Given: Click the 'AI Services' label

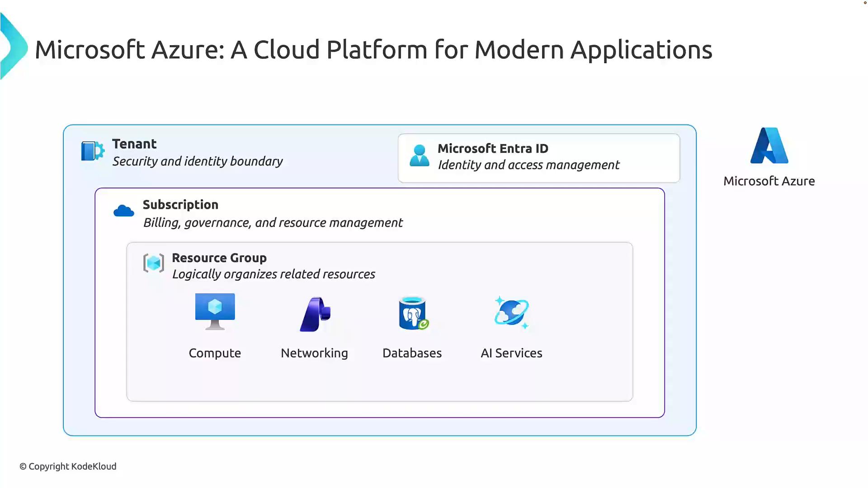Looking at the screenshot, I should 511,353.
